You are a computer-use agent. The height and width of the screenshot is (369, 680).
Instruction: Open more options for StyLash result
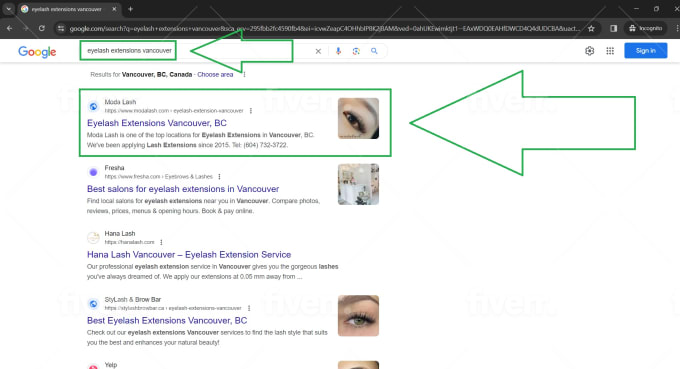[249, 308]
